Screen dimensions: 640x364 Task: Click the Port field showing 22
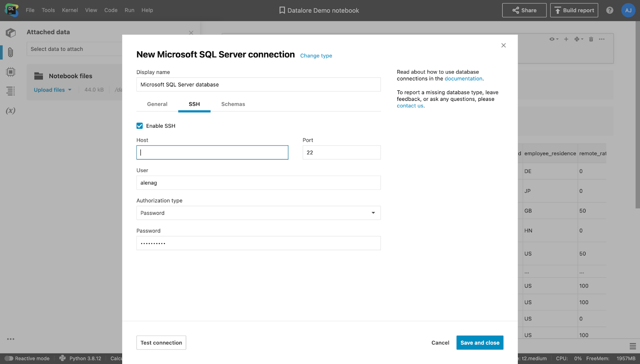point(342,152)
